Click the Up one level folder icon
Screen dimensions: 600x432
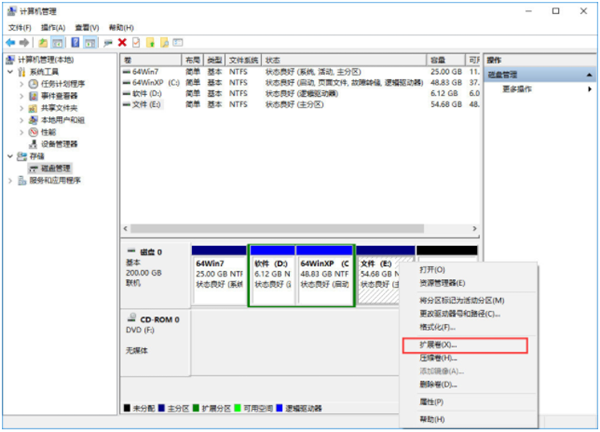[43, 43]
